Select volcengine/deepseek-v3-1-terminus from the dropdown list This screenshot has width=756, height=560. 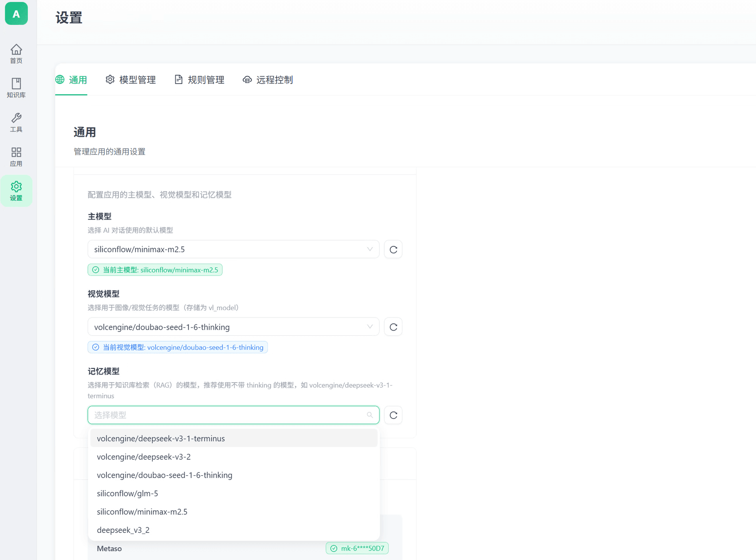[161, 438]
